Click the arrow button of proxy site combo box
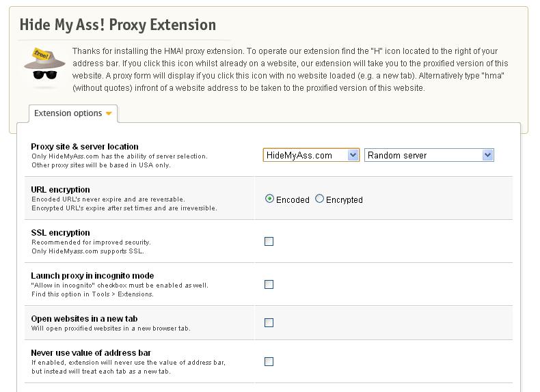 (x=353, y=155)
